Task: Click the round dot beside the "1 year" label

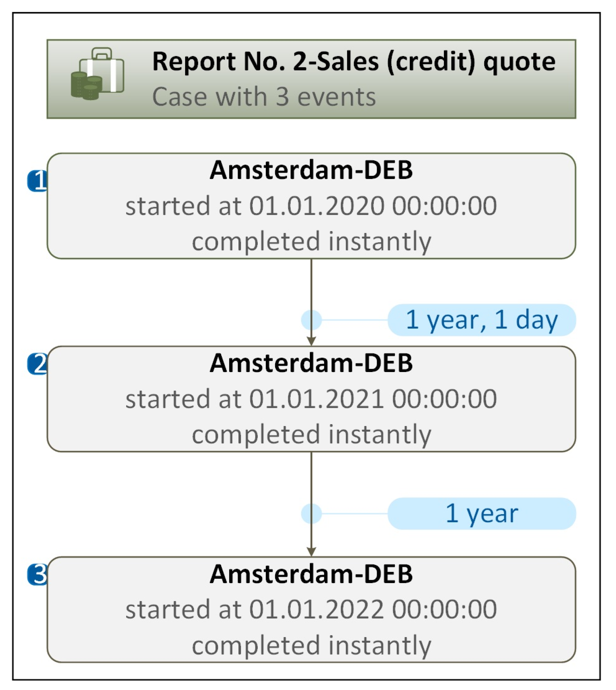Action: 311,513
